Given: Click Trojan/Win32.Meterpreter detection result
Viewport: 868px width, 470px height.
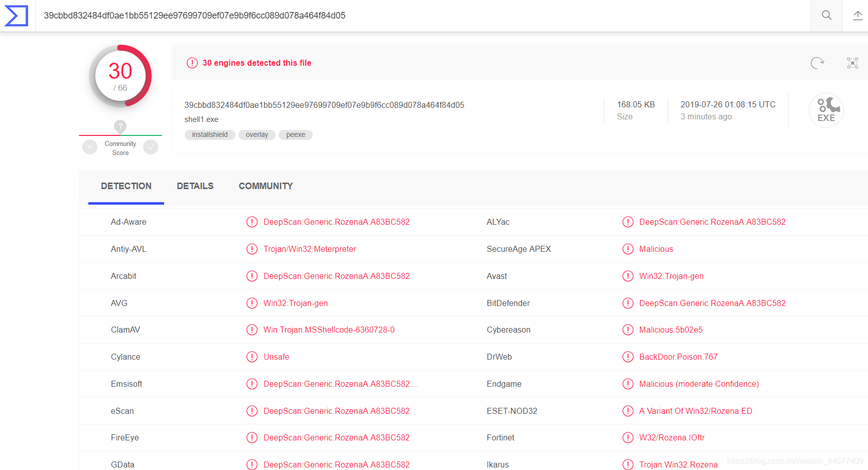Looking at the screenshot, I should [310, 249].
